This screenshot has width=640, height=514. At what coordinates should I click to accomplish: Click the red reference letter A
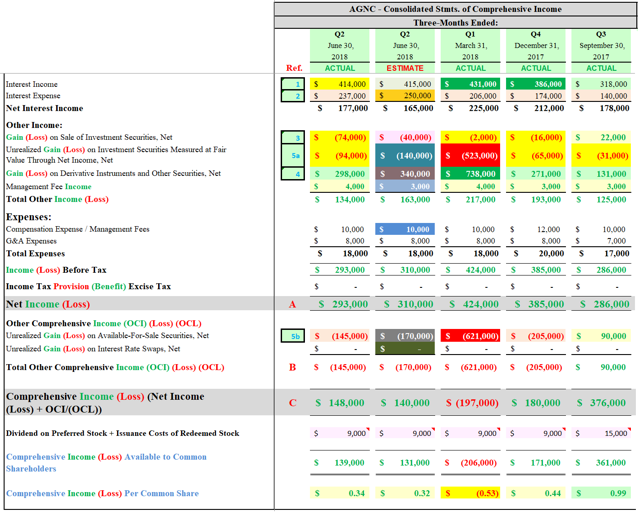pos(292,304)
